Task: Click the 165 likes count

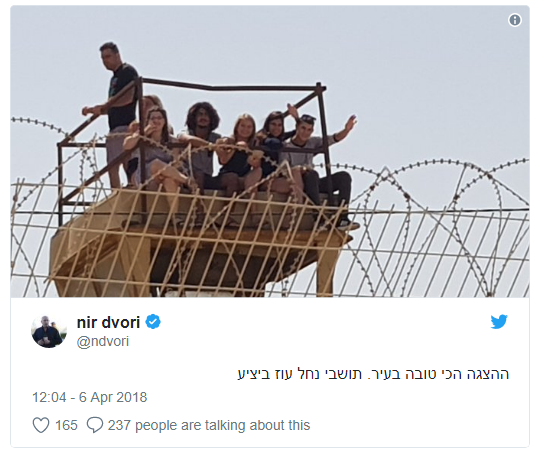Action: [66, 425]
